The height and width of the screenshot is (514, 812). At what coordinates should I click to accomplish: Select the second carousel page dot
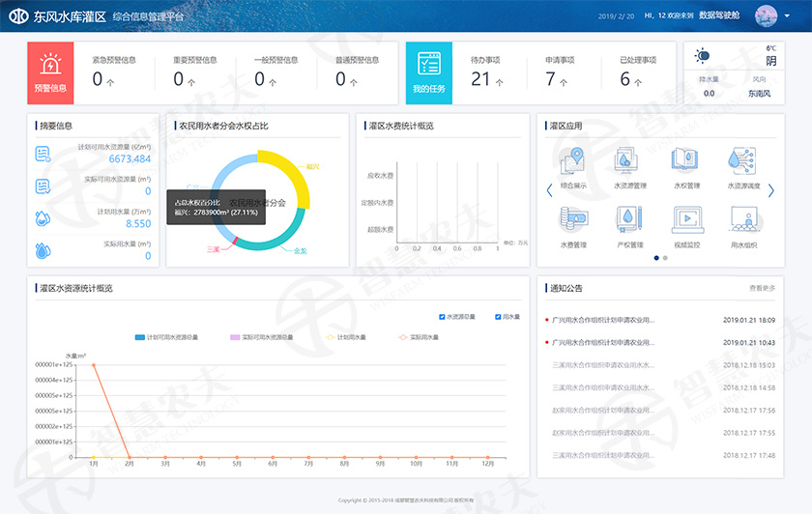click(665, 258)
